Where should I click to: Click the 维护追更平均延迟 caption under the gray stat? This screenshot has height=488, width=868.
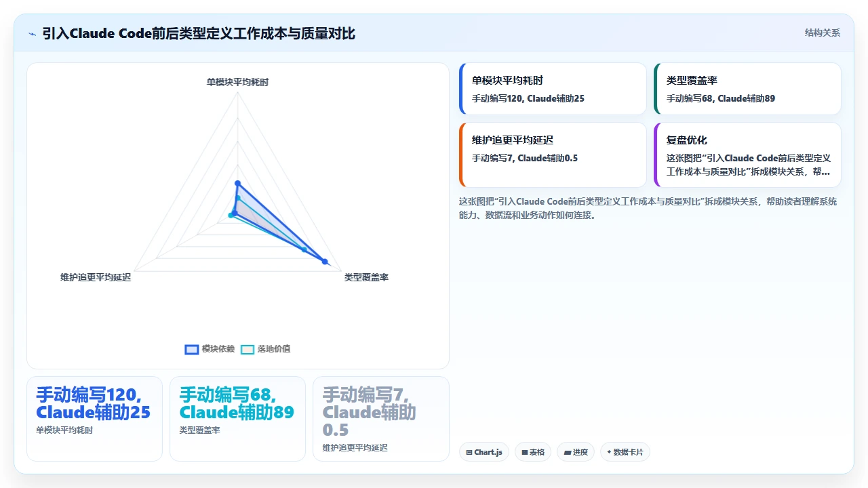[x=355, y=448]
